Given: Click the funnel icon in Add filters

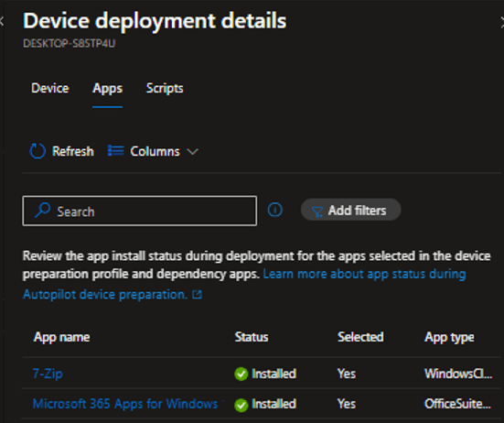Looking at the screenshot, I should click(x=317, y=211).
